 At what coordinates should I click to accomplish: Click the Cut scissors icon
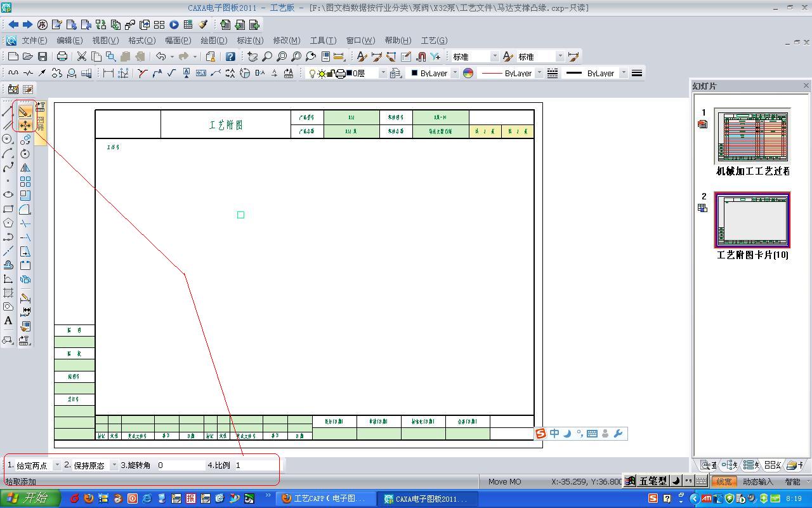point(82,57)
